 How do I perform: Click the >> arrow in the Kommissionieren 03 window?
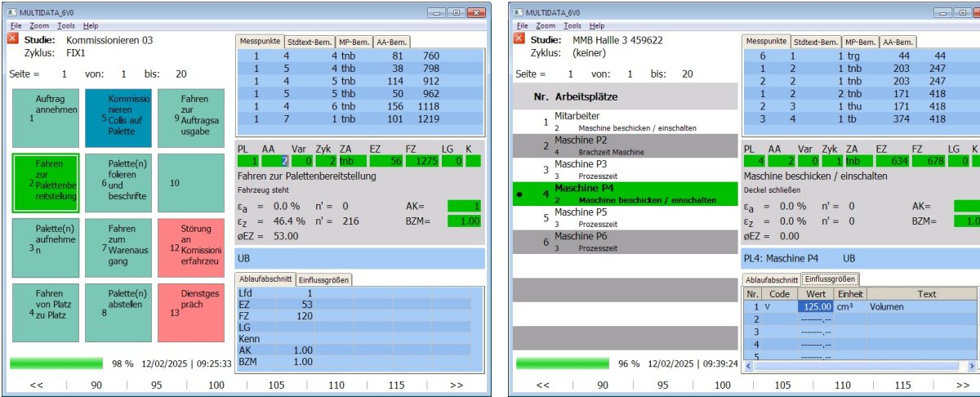tap(456, 384)
